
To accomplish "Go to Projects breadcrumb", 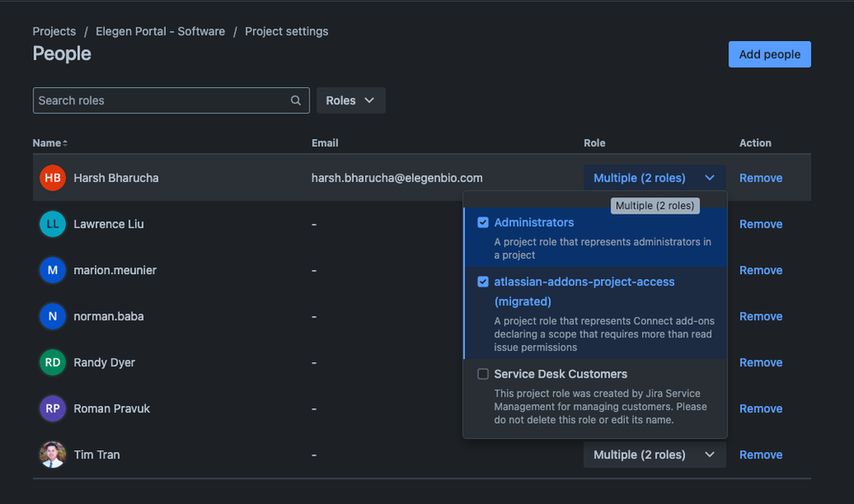I will pyautogui.click(x=54, y=32).
